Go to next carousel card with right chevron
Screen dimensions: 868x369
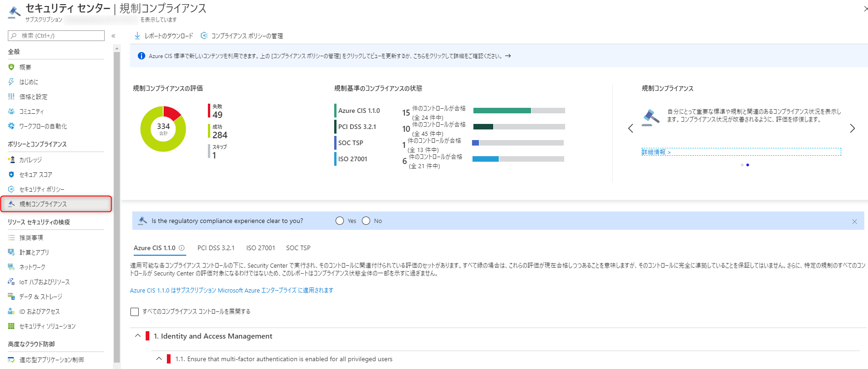(x=852, y=129)
